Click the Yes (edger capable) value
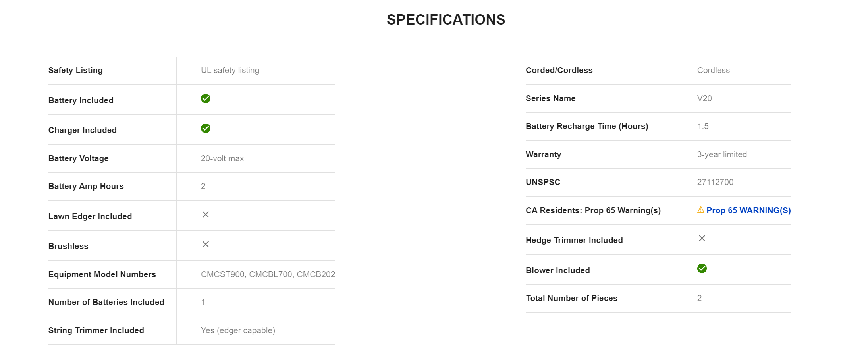 (238, 330)
